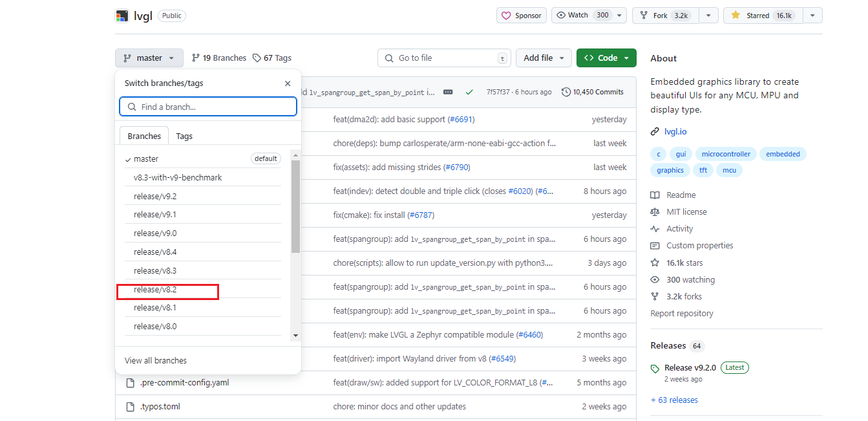This screenshot has width=868, height=421.
Task: Select branch v8.3-with-v9-benchmark
Action: point(202,178)
